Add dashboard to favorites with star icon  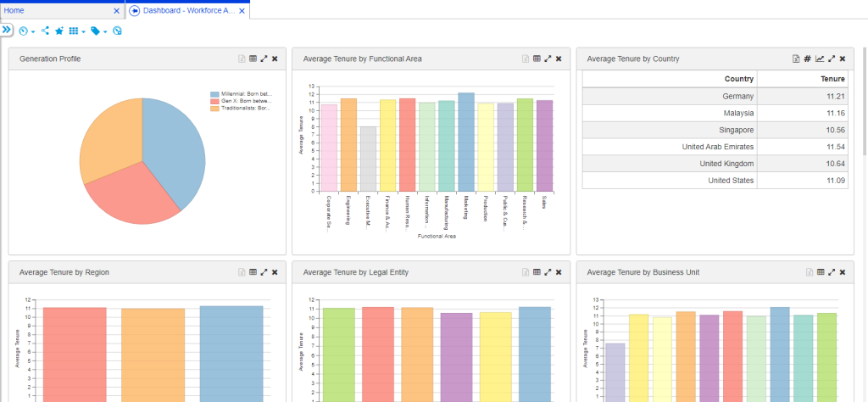pyautogui.click(x=59, y=31)
